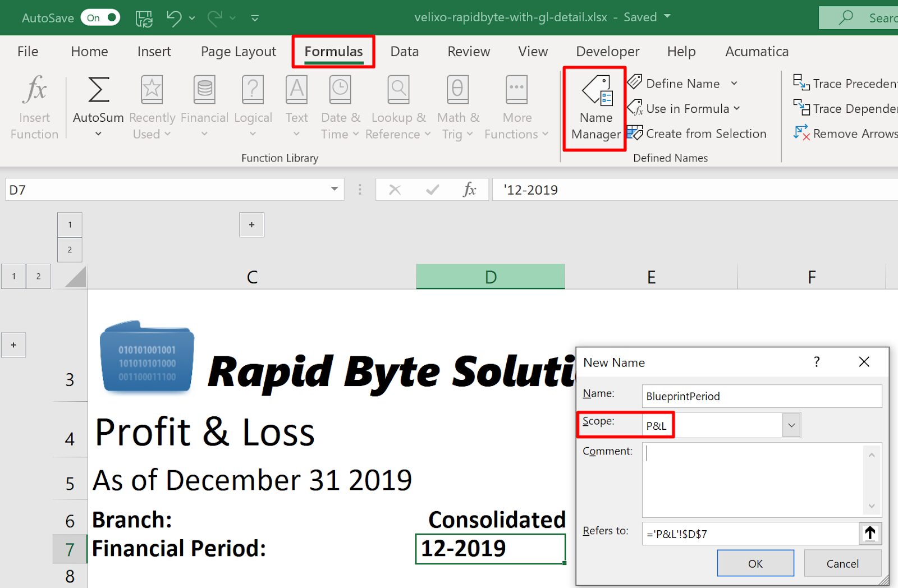
Task: Select cell D7 containing 12-2019
Action: 491,548
